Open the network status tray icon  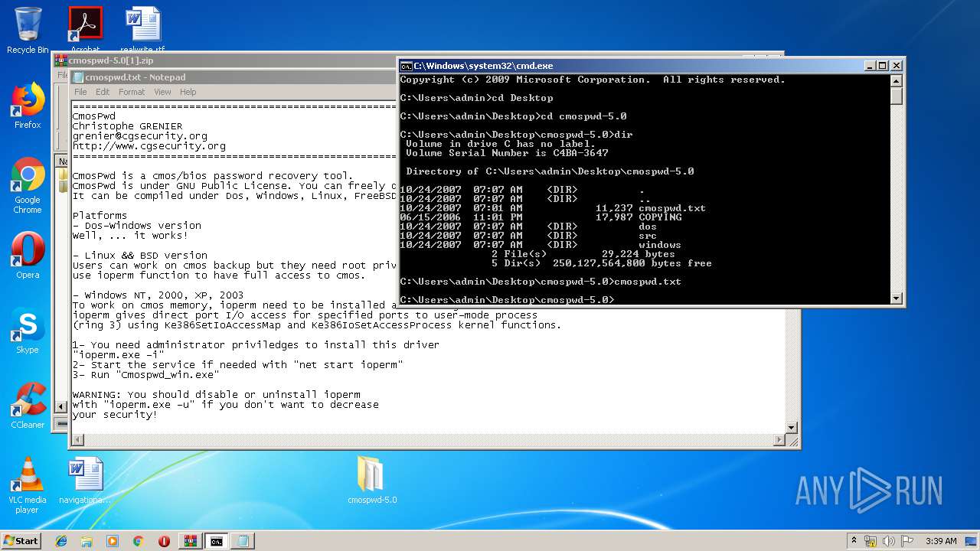[871, 540]
